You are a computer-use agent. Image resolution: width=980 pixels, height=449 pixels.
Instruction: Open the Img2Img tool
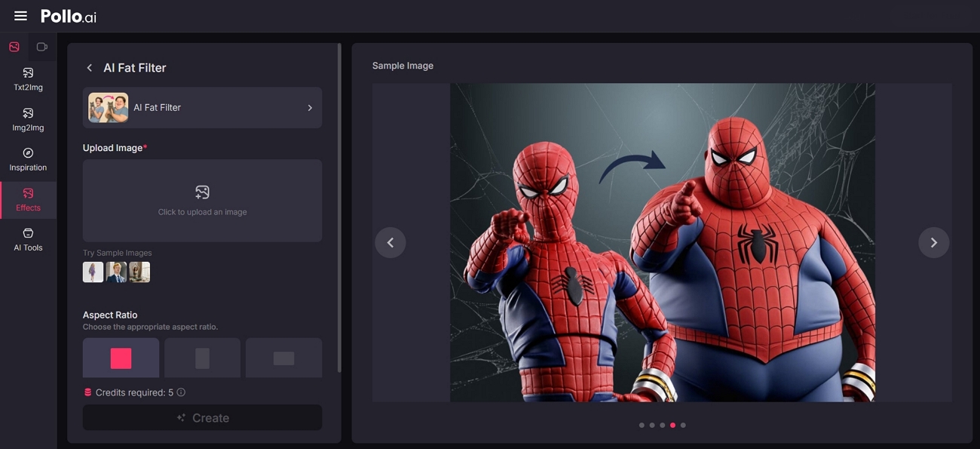coord(28,119)
